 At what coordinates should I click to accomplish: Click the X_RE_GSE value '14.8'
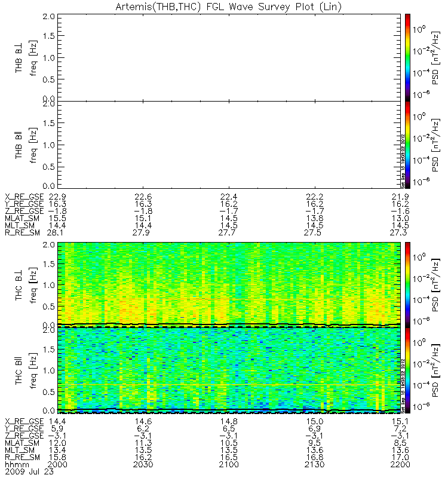coord(229,421)
